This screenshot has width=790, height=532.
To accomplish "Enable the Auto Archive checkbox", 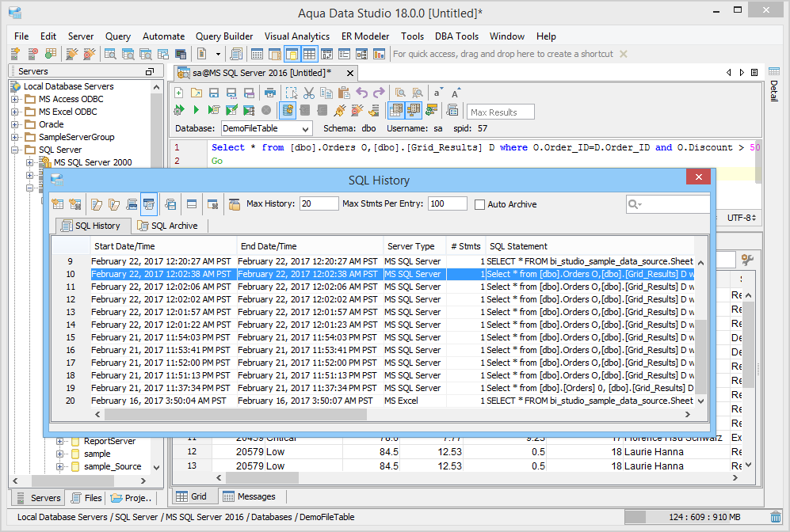I will [479, 204].
